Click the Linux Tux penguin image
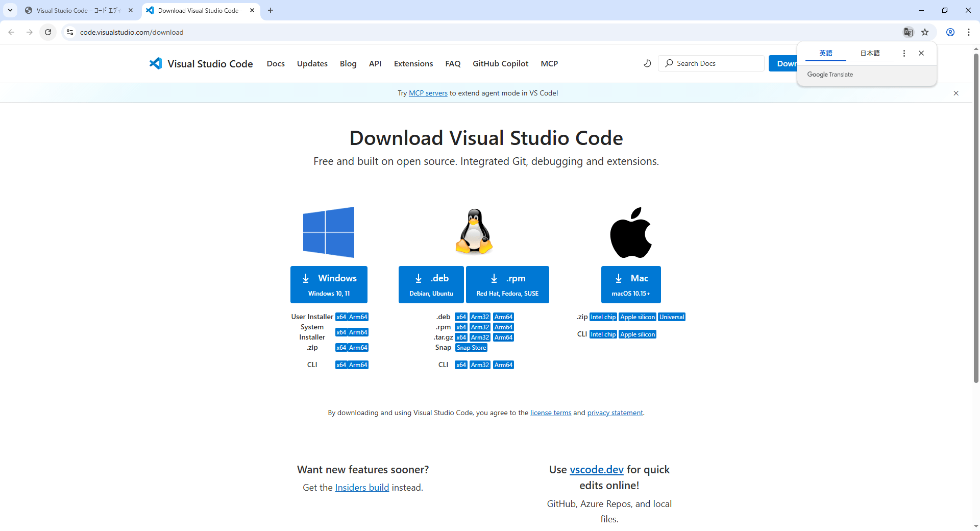The height and width of the screenshot is (531, 980). [474, 231]
